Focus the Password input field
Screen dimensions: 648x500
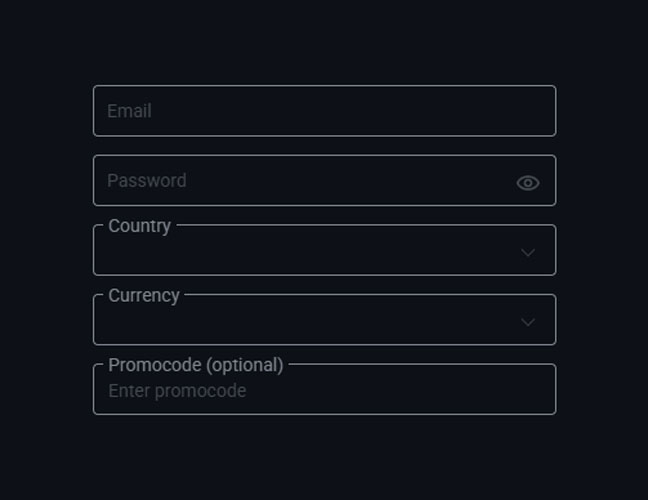(324, 180)
